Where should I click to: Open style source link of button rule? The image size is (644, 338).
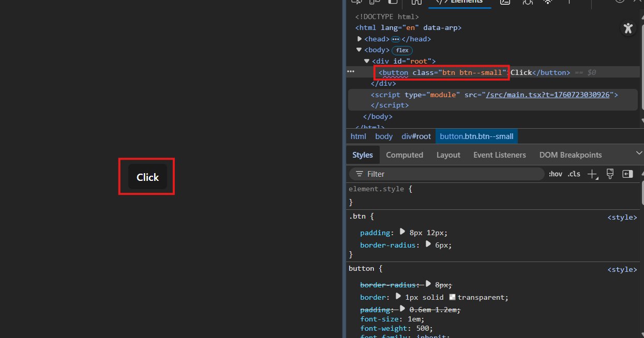[622, 269]
